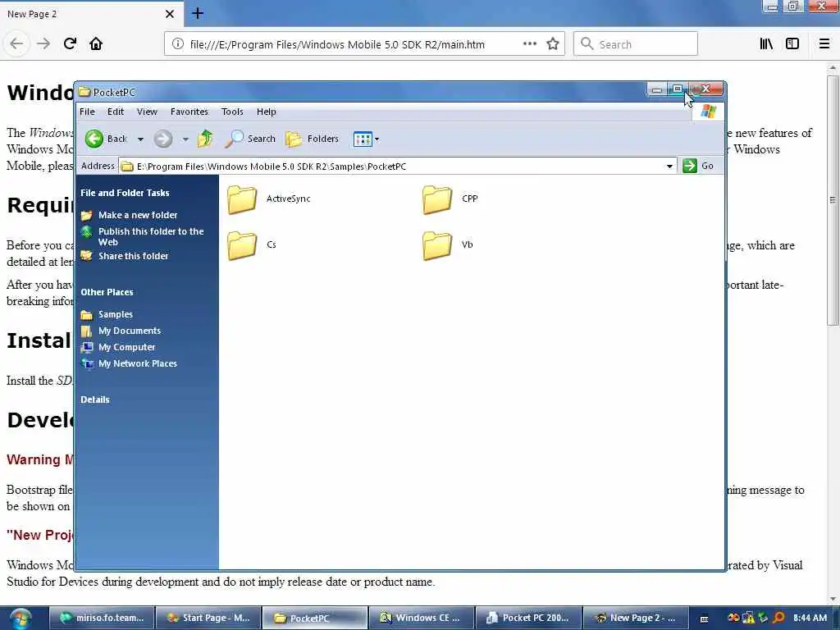Click browser Back arrow
This screenshot has width=840, height=630.
pyautogui.click(x=16, y=44)
